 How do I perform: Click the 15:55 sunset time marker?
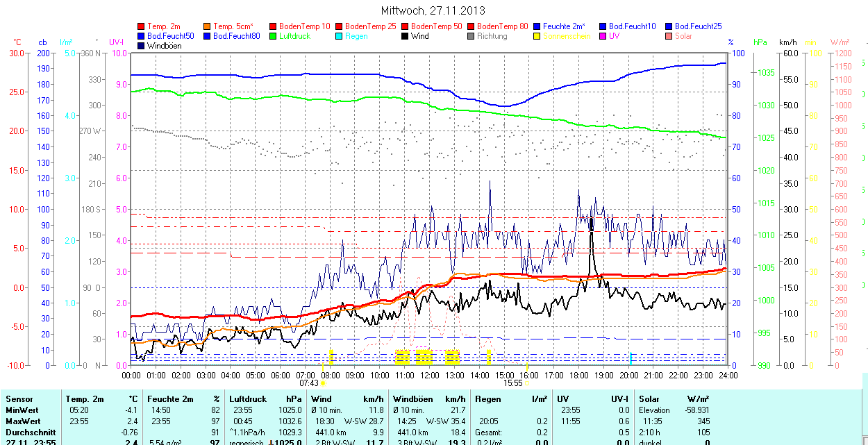tap(512, 383)
